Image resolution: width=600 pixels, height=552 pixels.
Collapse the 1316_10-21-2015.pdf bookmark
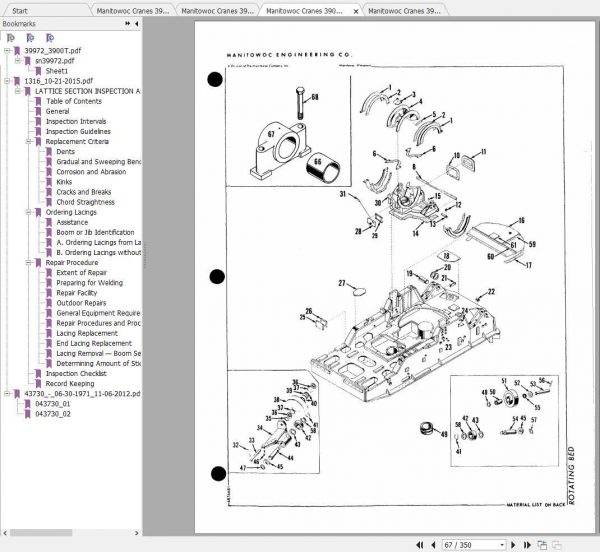coord(7,81)
